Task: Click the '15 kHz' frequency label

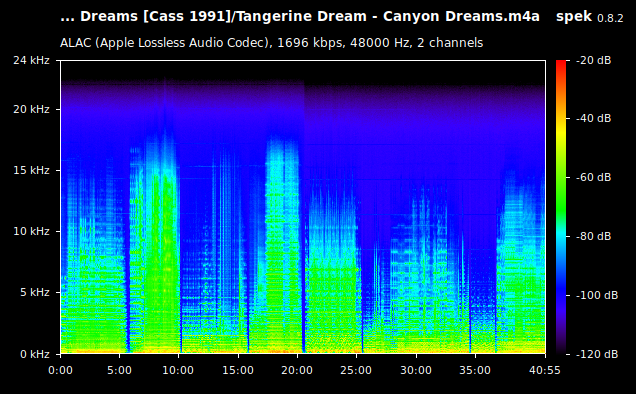Action: [x=31, y=170]
